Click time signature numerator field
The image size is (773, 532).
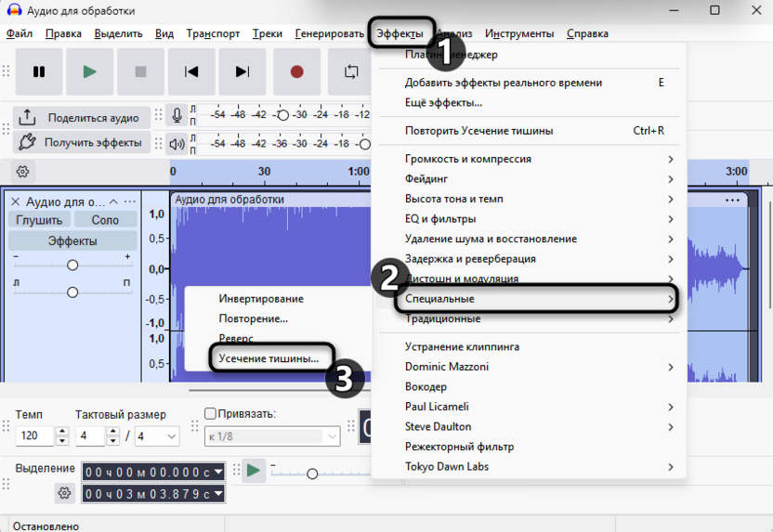tap(91, 436)
